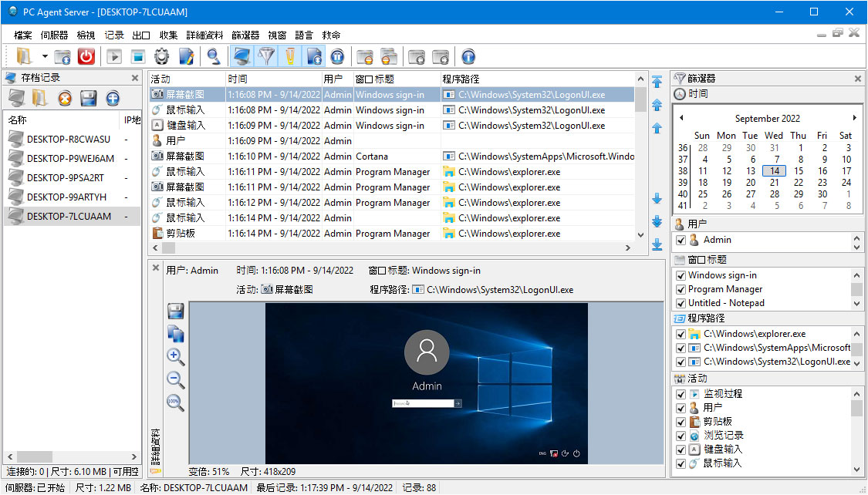Save screenshot using floppy icon beside preview
Screen dimensions: 868x495
click(175, 311)
